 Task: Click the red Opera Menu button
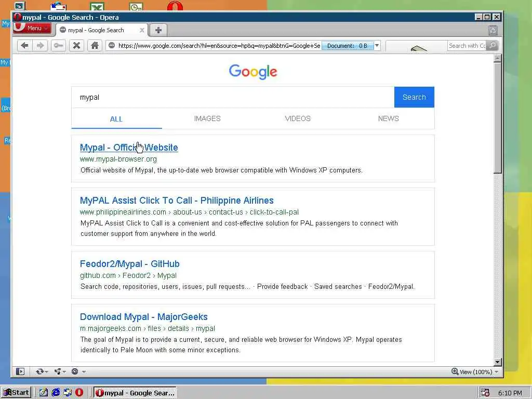(x=32, y=28)
